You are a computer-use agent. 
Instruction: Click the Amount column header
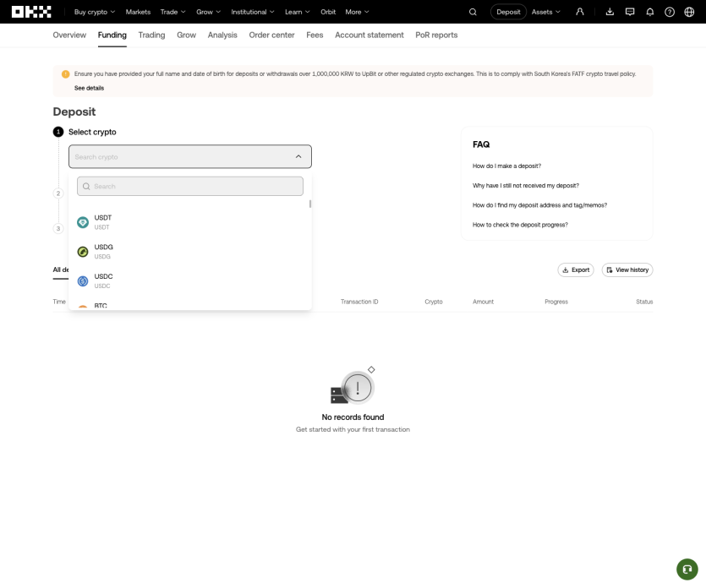pyautogui.click(x=483, y=302)
